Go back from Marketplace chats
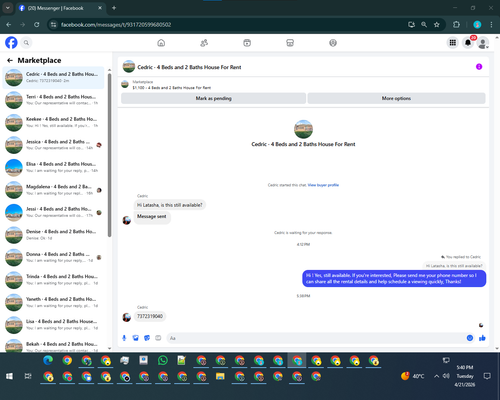 (10, 60)
